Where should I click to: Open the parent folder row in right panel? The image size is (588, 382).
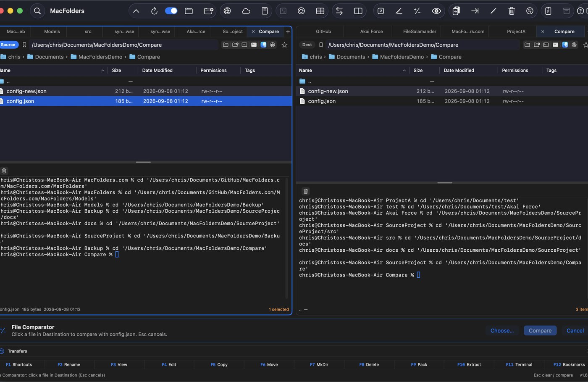pyautogui.click(x=442, y=82)
